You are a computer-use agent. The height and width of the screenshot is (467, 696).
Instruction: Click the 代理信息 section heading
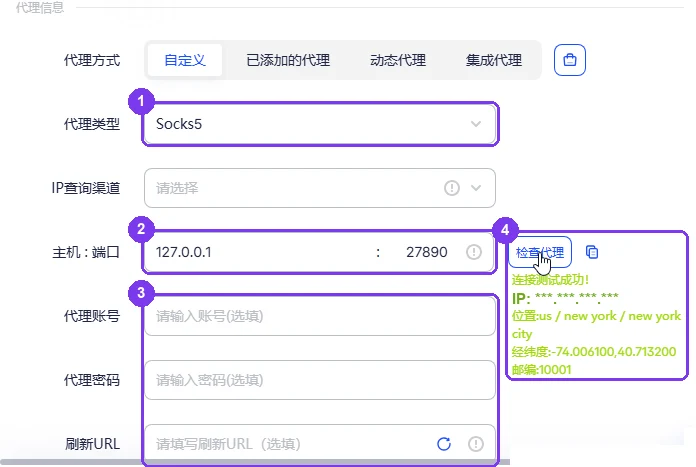40,7
